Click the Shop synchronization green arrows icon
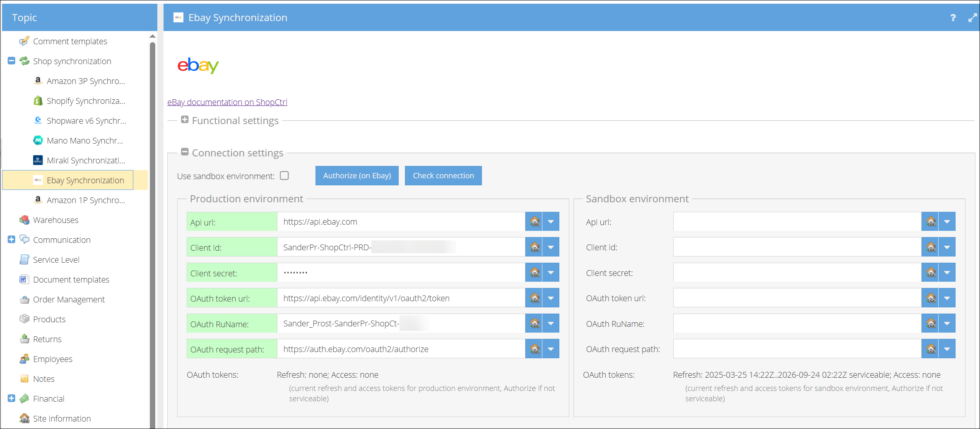This screenshot has height=429, width=980. point(24,61)
